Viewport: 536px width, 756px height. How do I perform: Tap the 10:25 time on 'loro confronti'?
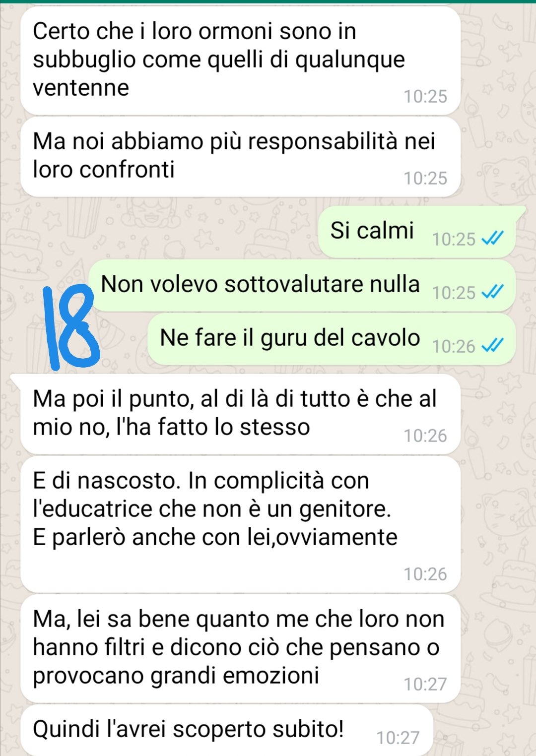coord(425,178)
